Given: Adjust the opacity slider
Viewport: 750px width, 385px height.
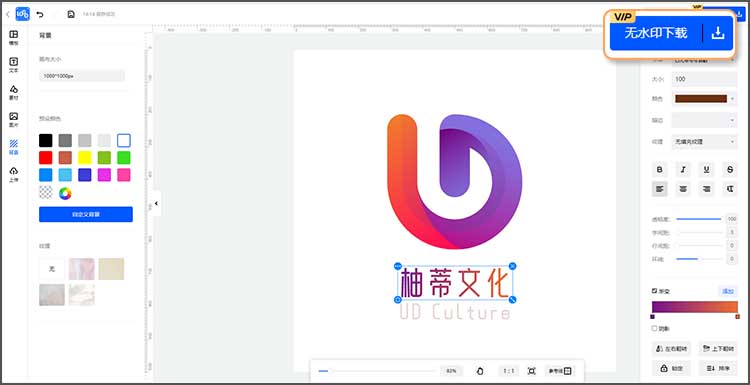Looking at the screenshot, I should point(699,219).
